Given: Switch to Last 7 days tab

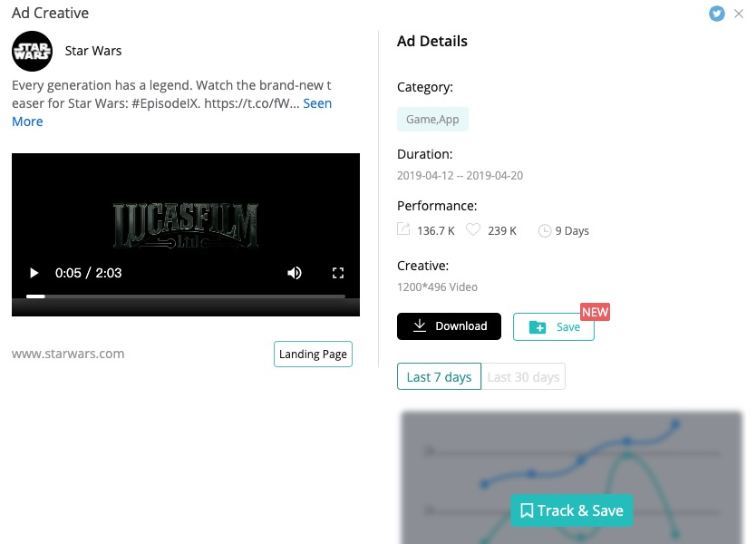Looking at the screenshot, I should pyautogui.click(x=439, y=376).
